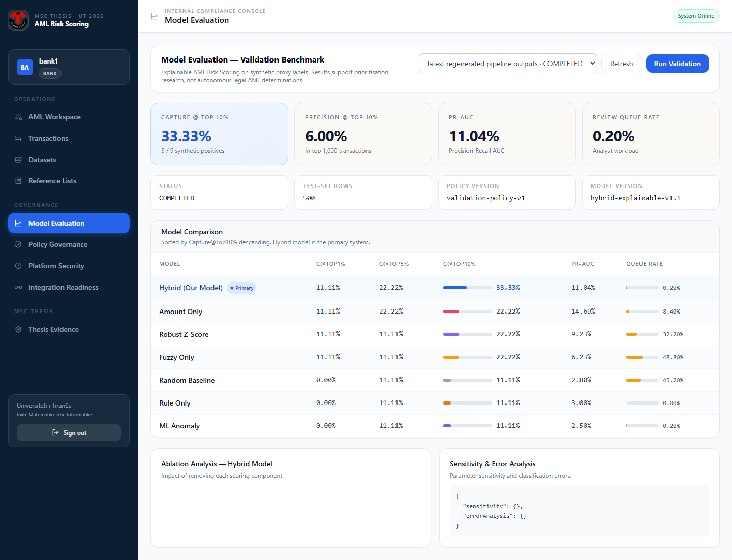Click the Model Evaluation chart icon in sidebar

tap(18, 223)
